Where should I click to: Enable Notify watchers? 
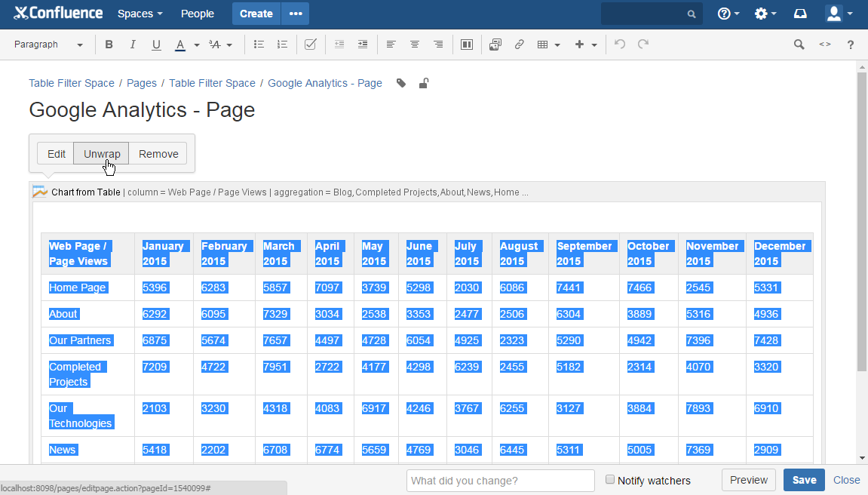610,479
